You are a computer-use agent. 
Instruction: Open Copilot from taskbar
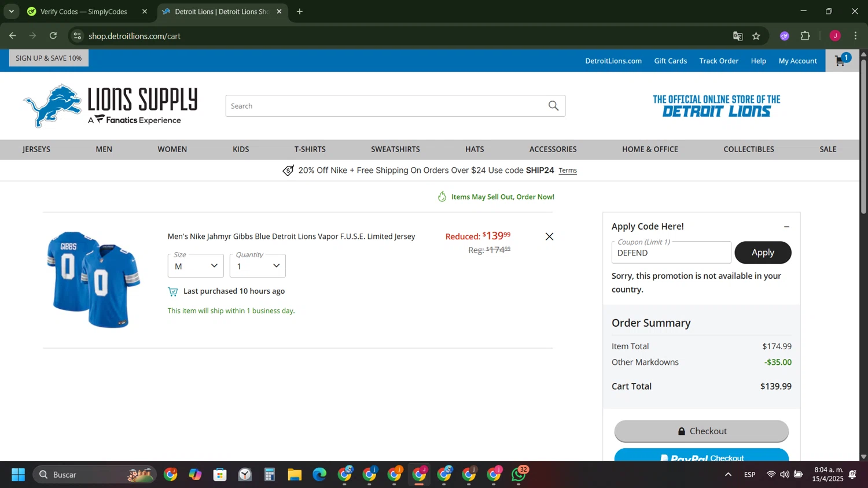[x=195, y=475]
